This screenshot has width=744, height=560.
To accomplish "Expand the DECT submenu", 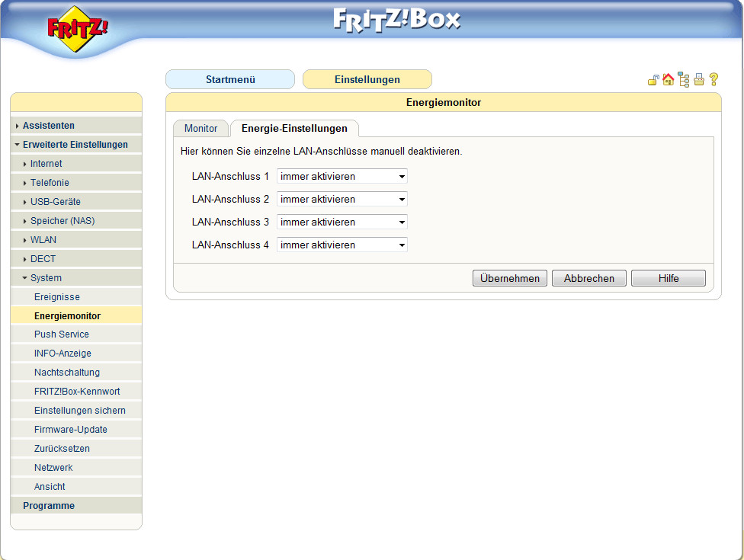I will pyautogui.click(x=76, y=258).
